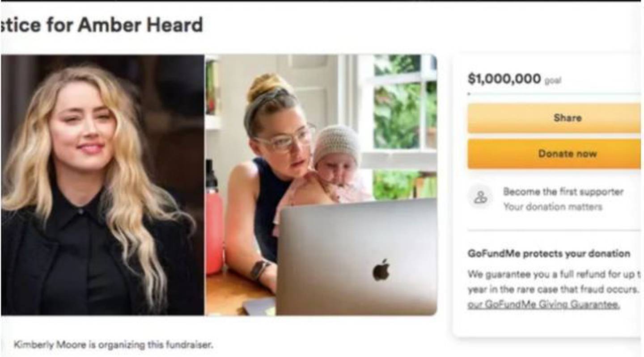Click the Apple logo on the laptop lid
Screen dimensions: 644x357
[381, 270]
